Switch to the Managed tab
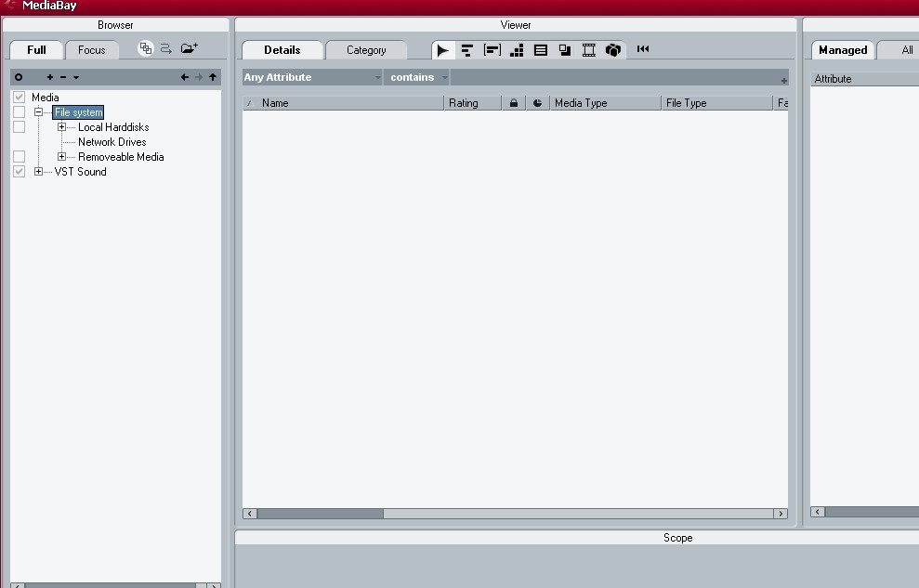This screenshot has height=588, width=919. coord(843,50)
